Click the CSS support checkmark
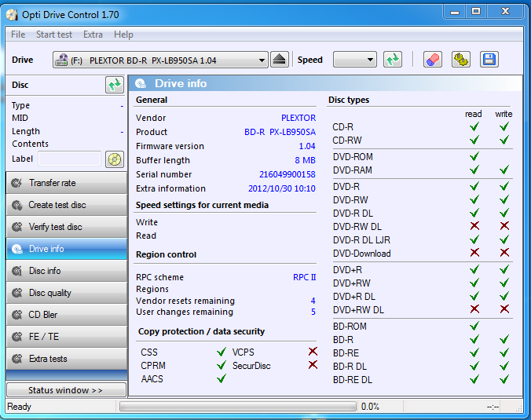531x420 pixels. click(222, 352)
